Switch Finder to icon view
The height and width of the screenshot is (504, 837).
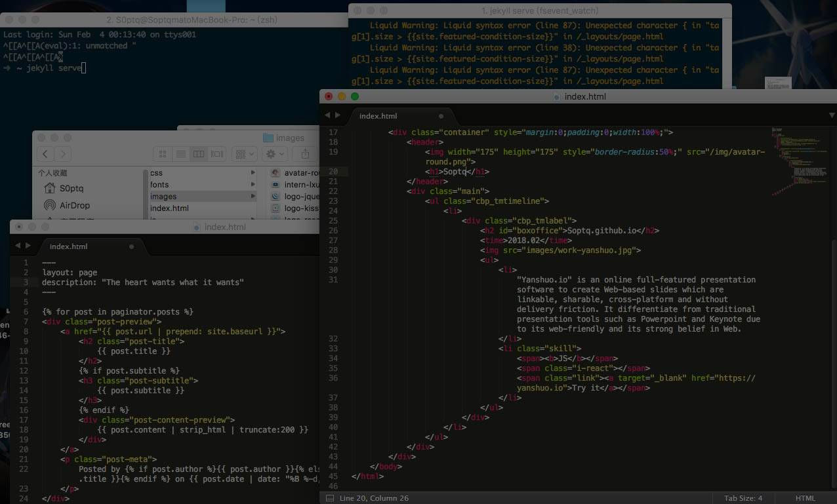pyautogui.click(x=163, y=154)
